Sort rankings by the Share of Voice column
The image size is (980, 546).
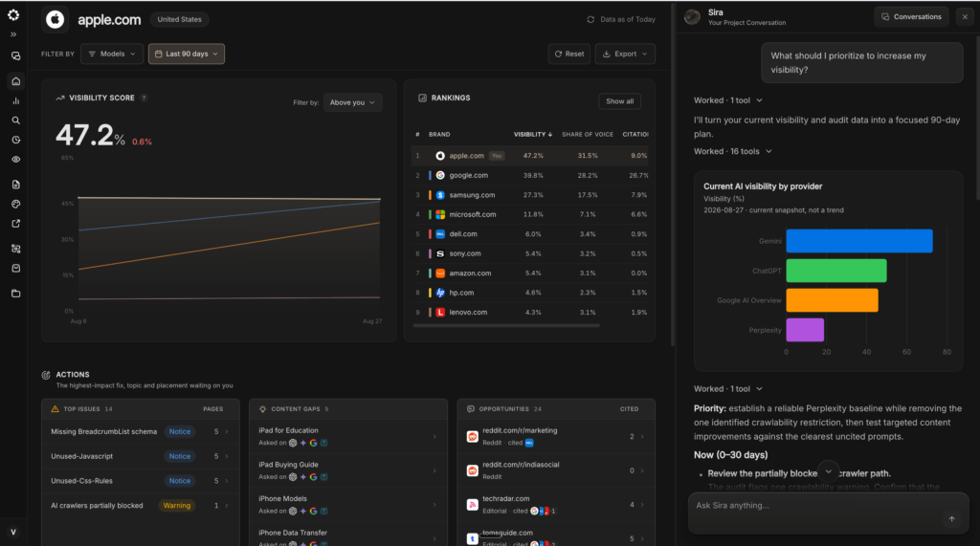point(588,134)
